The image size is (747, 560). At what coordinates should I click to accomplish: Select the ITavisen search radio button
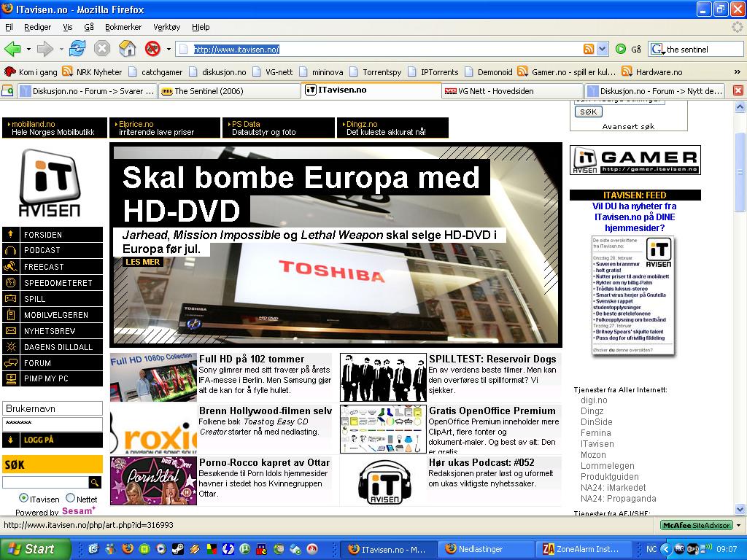23,498
